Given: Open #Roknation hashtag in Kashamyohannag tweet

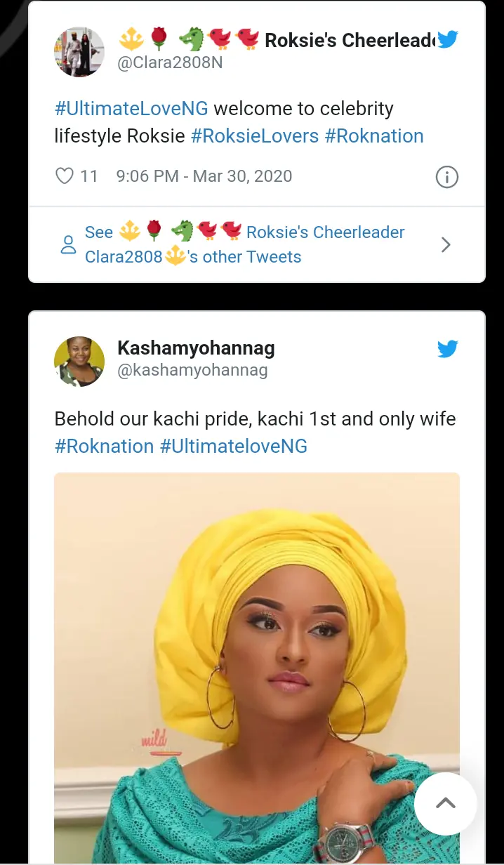Looking at the screenshot, I should tap(104, 446).
